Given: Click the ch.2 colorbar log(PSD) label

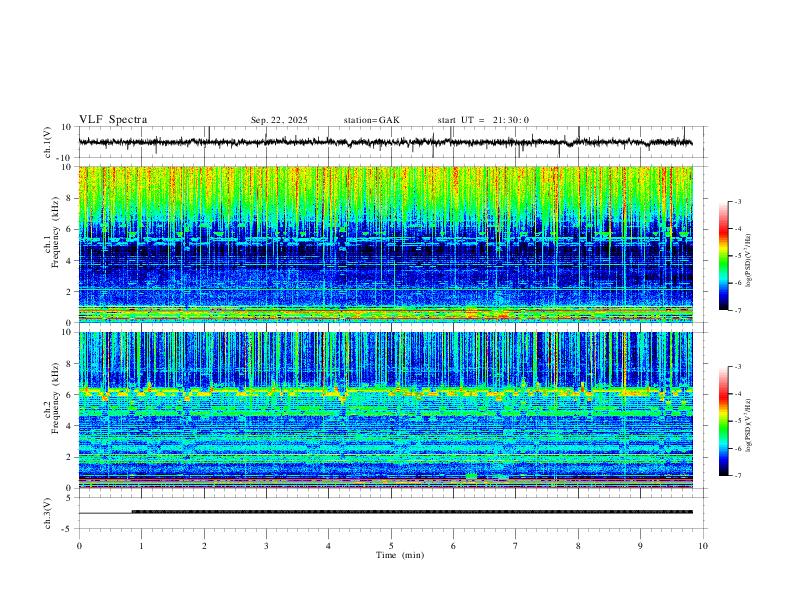Looking at the screenshot, I should pyautogui.click(x=748, y=425).
